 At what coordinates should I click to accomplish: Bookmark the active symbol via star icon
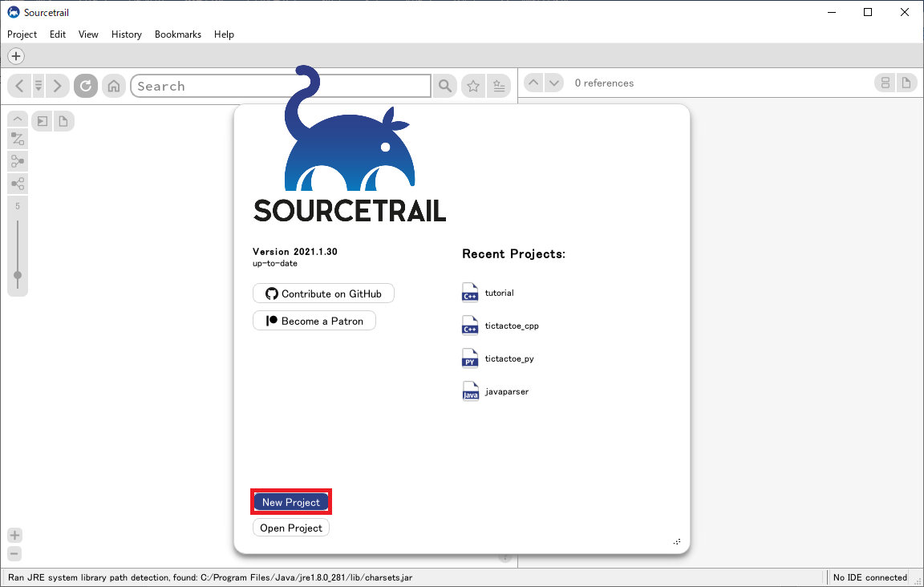[473, 85]
